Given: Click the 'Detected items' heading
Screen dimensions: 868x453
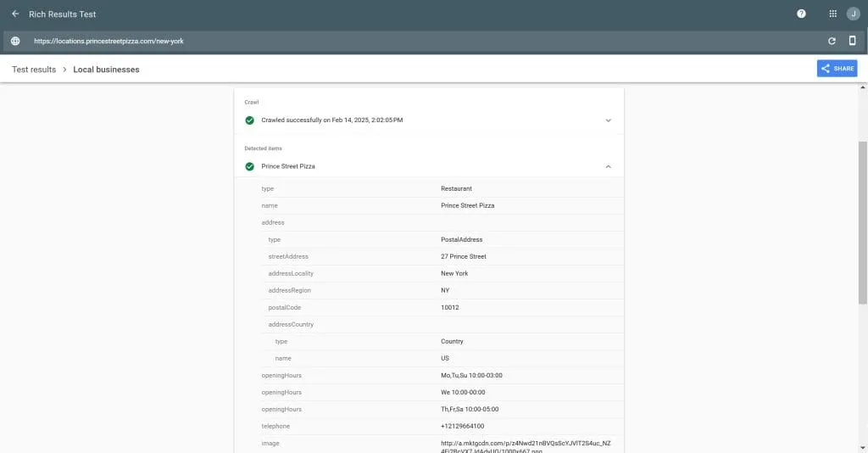Looking at the screenshot, I should click(263, 148).
